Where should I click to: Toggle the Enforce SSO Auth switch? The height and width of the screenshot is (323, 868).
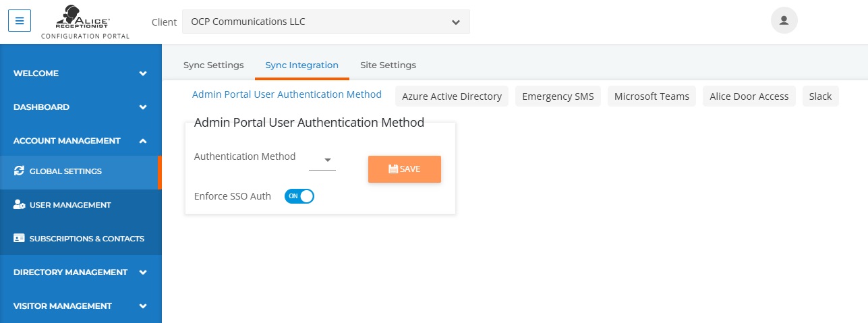299,196
